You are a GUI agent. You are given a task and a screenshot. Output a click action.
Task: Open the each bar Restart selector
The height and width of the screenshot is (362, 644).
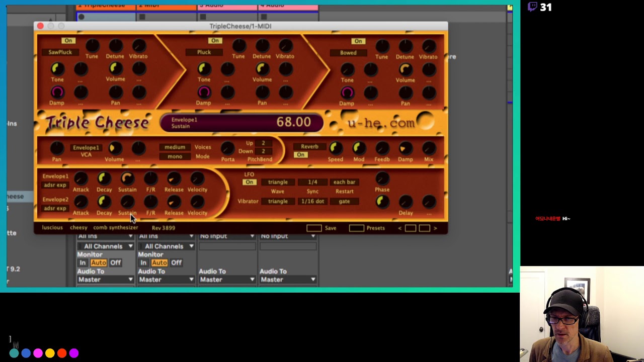point(344,182)
